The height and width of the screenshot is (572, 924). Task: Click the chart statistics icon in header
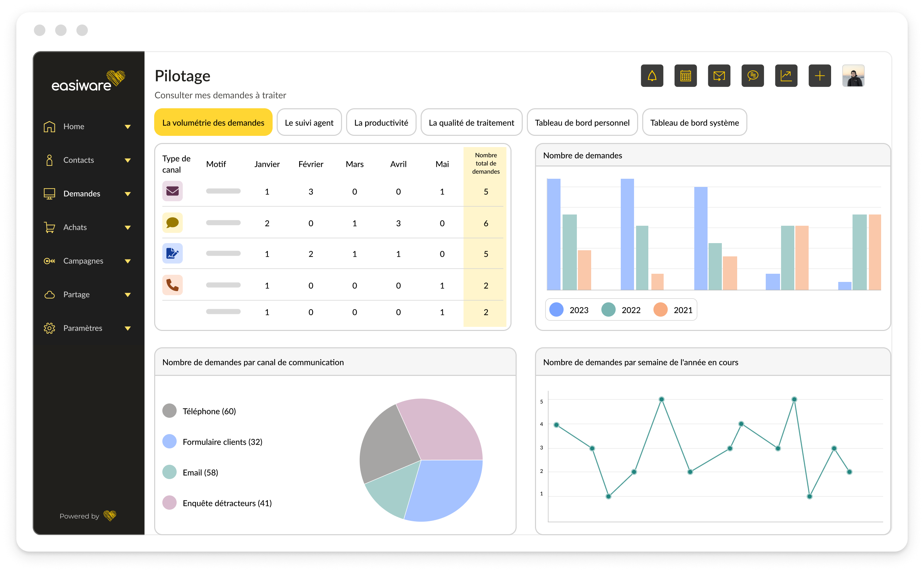[786, 76]
